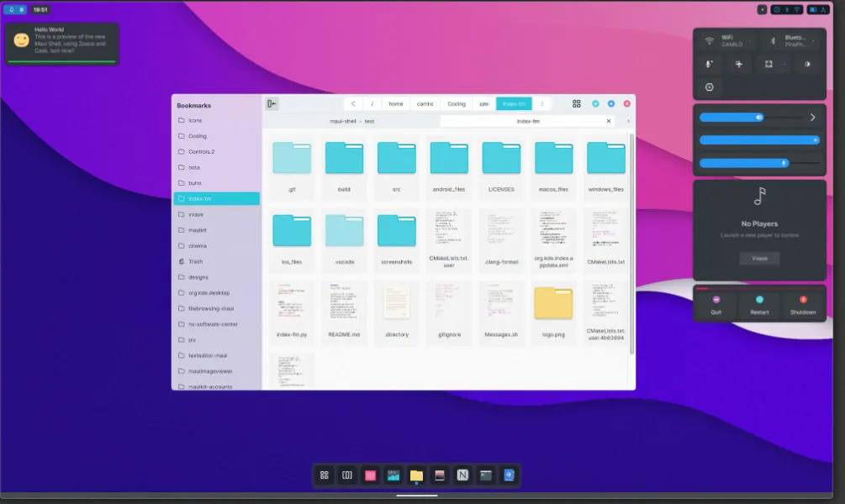Go back with the breadcrumb arrow
This screenshot has height=504, width=845.
(353, 104)
